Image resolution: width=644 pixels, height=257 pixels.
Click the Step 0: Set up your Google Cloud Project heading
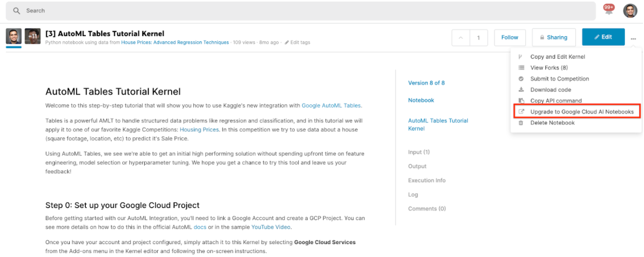(x=122, y=205)
